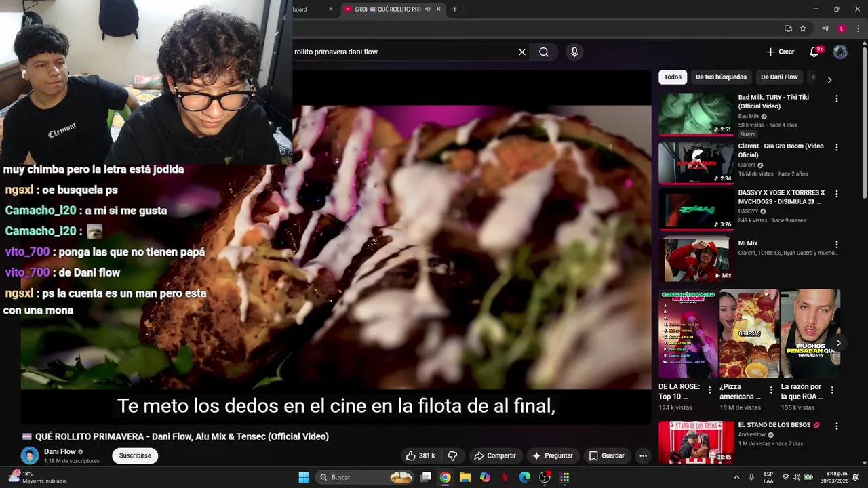The image size is (868, 488).
Task: Subscribe with the Suscribirse button
Action: click(x=135, y=455)
